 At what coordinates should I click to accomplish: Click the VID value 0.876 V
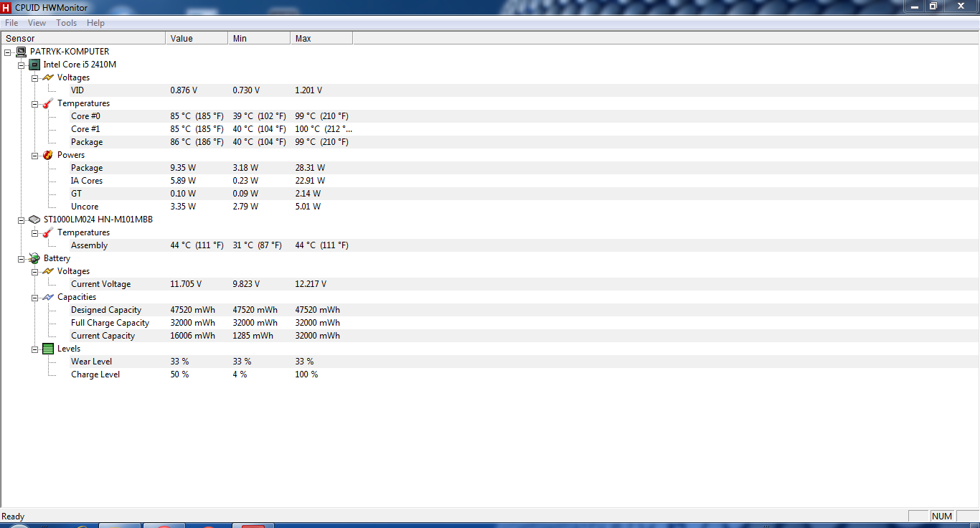(184, 90)
